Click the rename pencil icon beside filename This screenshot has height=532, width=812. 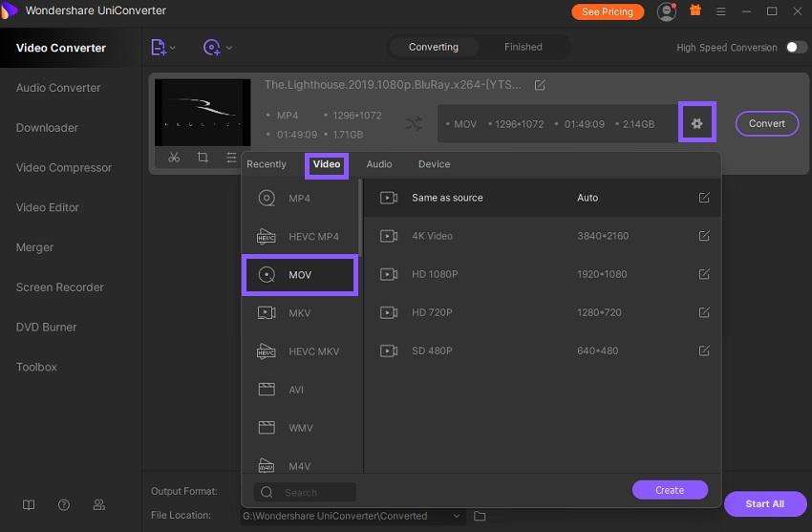coord(540,85)
